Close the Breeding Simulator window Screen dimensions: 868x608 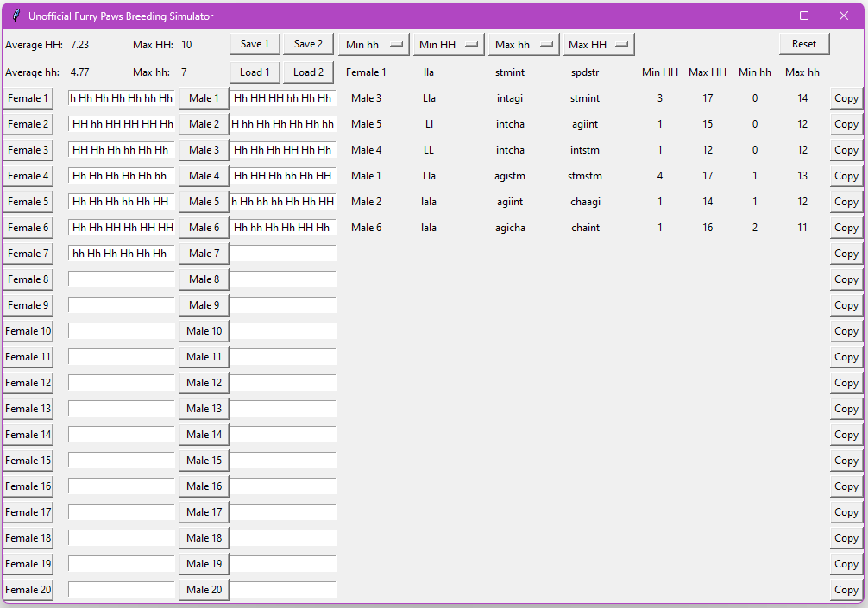tap(844, 16)
